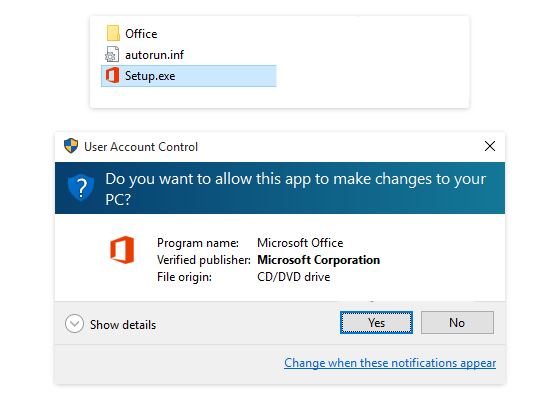Click the Setup.exe Office logo icon
The width and height of the screenshot is (553, 404).
(113, 75)
